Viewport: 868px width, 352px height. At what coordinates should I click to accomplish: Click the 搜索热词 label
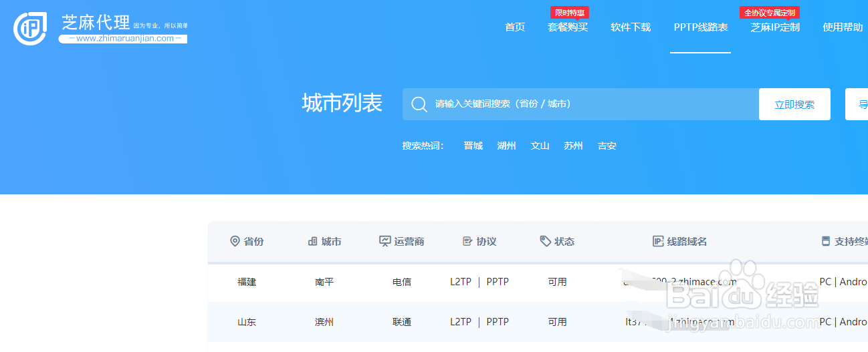(x=423, y=146)
